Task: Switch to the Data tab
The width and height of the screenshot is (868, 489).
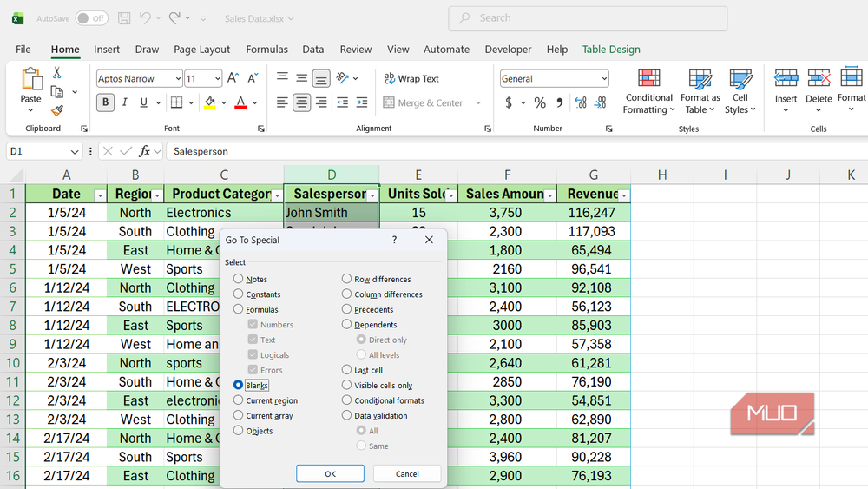Action: coord(313,50)
